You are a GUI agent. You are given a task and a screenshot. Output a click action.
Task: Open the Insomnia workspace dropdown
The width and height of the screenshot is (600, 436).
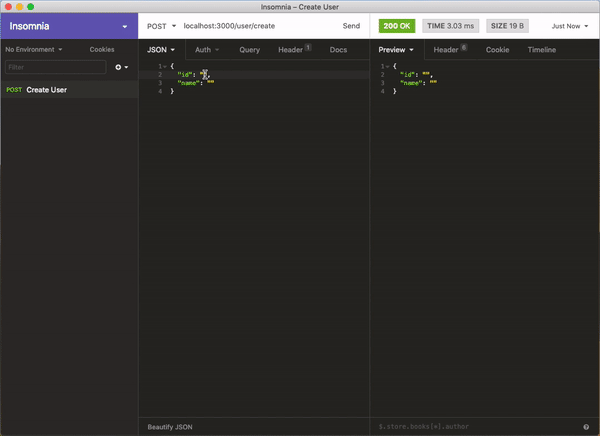(69, 26)
